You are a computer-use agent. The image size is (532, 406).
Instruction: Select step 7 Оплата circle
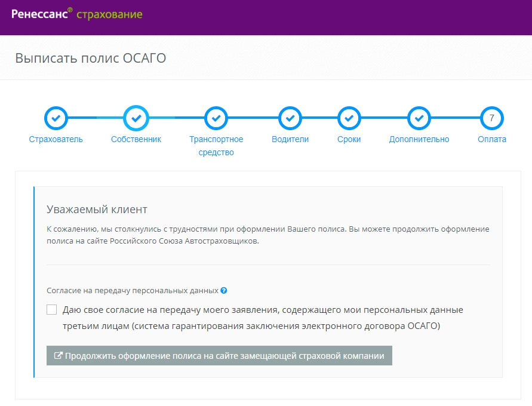tap(492, 118)
